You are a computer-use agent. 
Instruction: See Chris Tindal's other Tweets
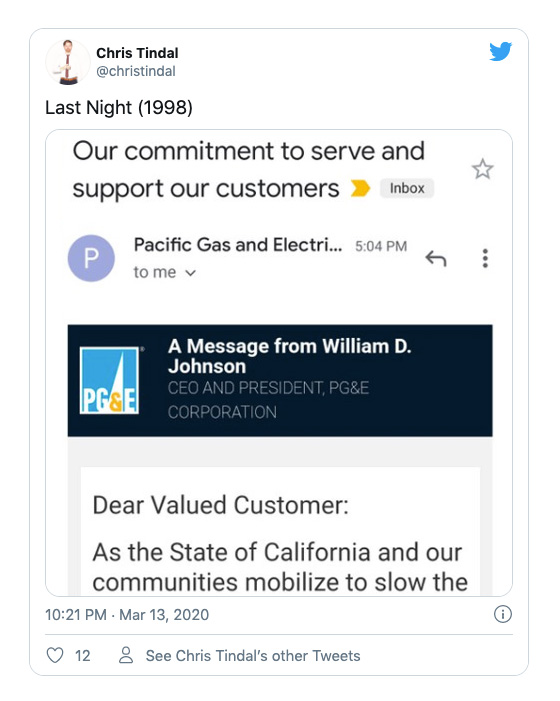253,655
